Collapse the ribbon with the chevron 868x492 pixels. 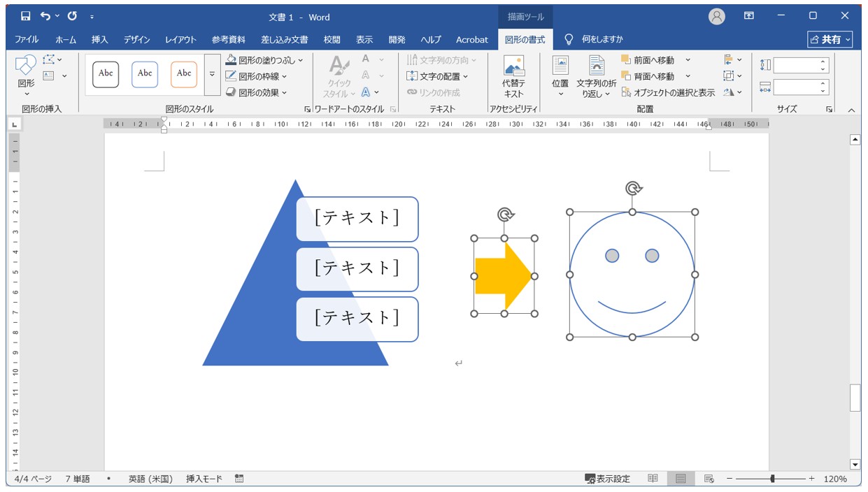pos(851,110)
